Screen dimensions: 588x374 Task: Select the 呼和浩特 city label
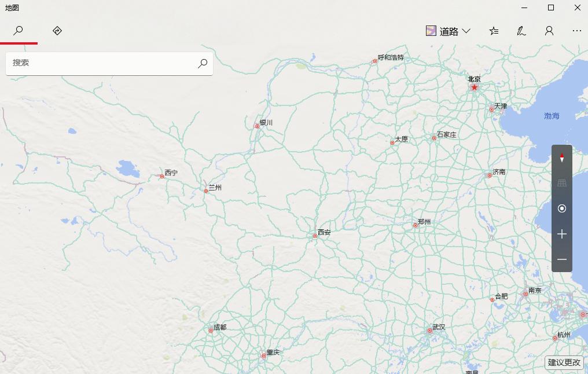pos(391,57)
